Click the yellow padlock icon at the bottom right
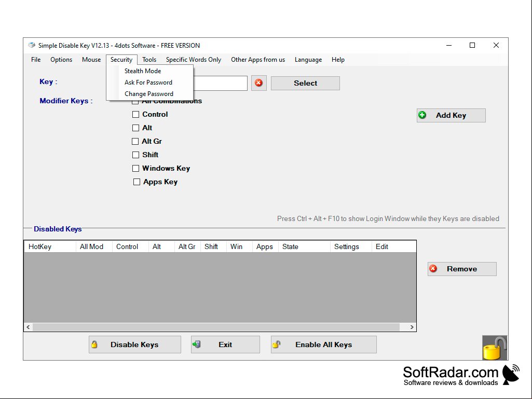This screenshot has width=532, height=399. (495, 348)
